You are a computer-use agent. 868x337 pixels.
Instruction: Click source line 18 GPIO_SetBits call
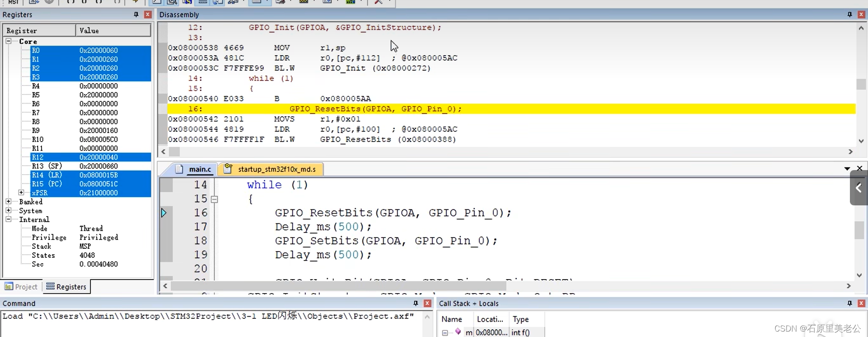click(386, 241)
